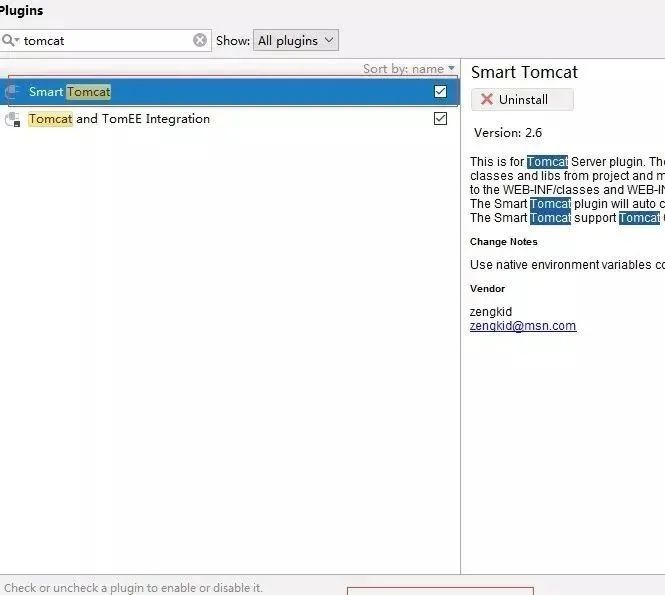Screen dimensions: 665x595
Task: Click the Tomcat and TomEE plugin icon
Action: pos(12,119)
